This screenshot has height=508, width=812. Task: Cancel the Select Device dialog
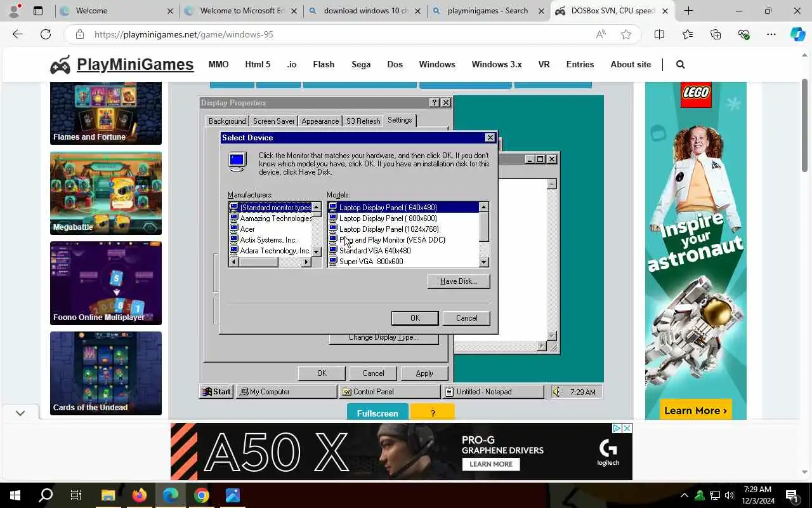point(466,318)
